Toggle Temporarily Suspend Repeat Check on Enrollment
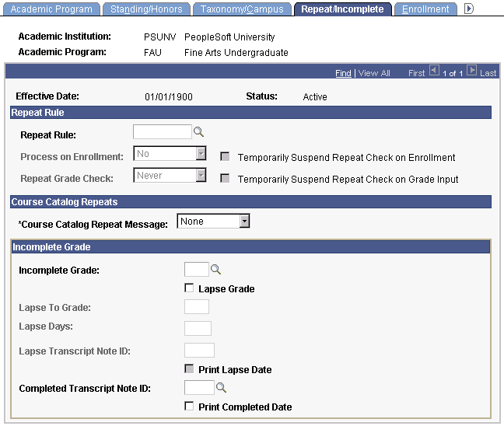 [225, 156]
